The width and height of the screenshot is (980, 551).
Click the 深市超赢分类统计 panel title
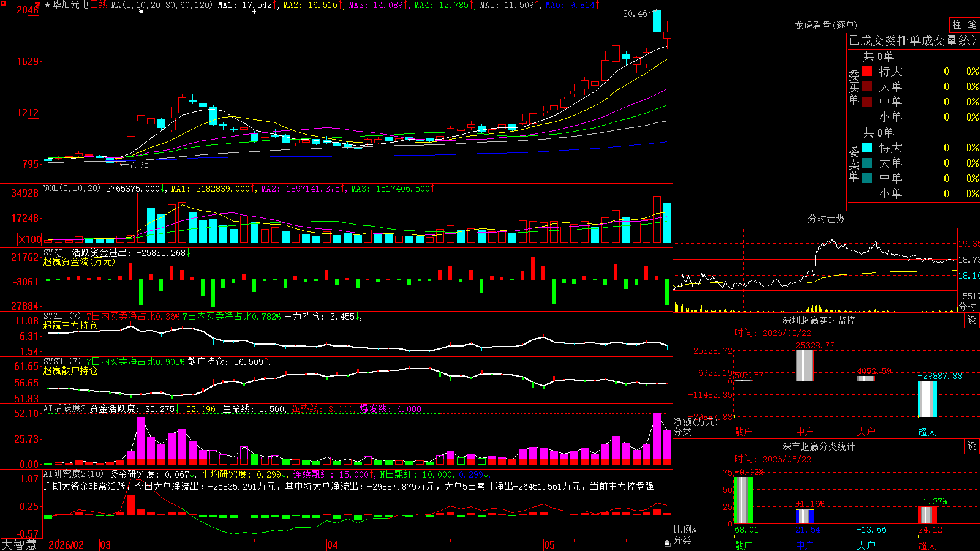819,446
